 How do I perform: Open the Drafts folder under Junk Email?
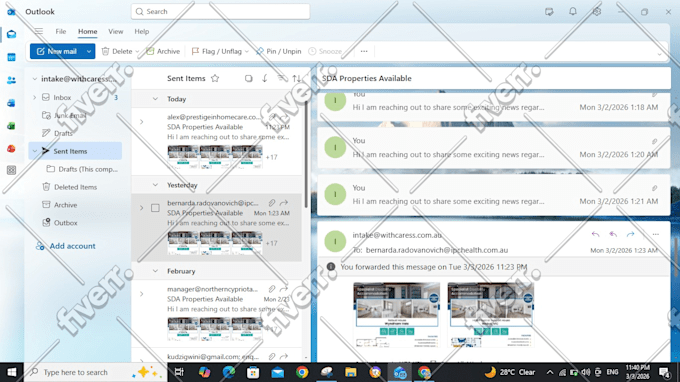(63, 134)
